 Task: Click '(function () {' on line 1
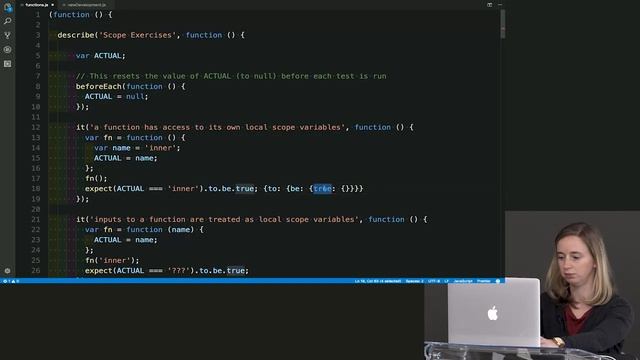[x=80, y=15]
